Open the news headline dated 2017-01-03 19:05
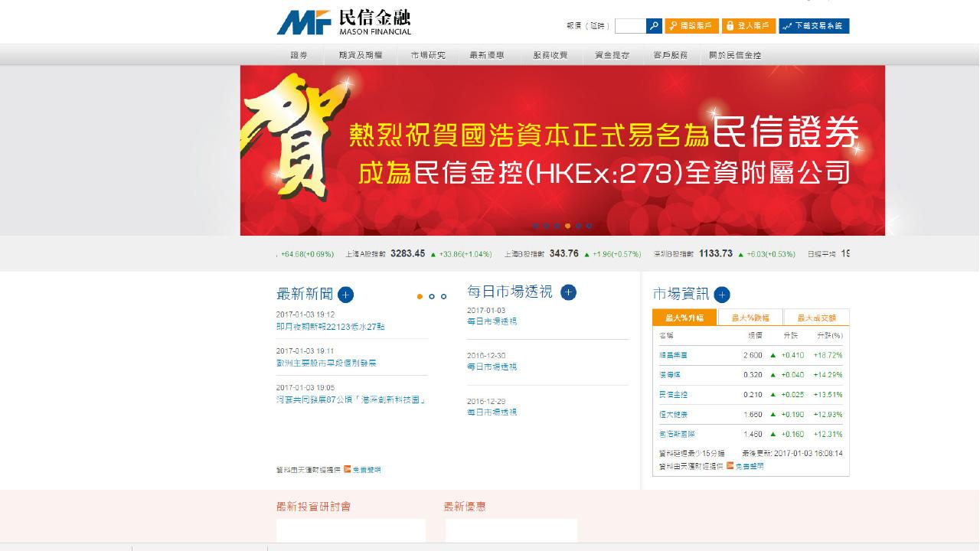Viewport: 980px width, 551px height. [x=351, y=399]
